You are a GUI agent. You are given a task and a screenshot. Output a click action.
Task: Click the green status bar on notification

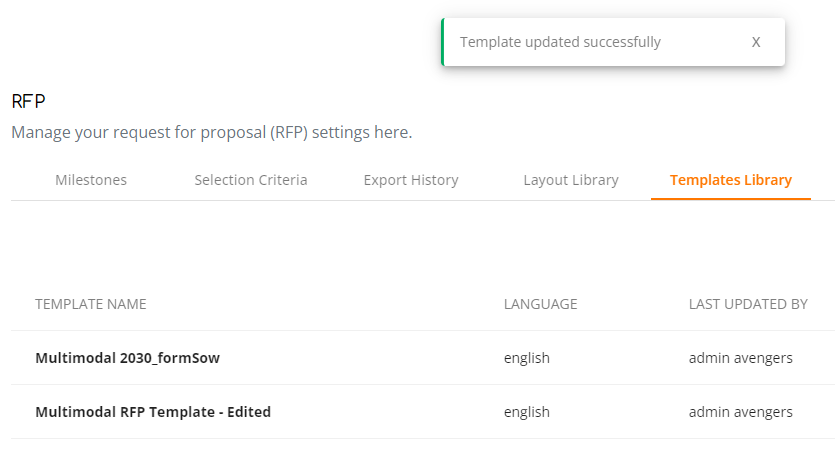443,42
